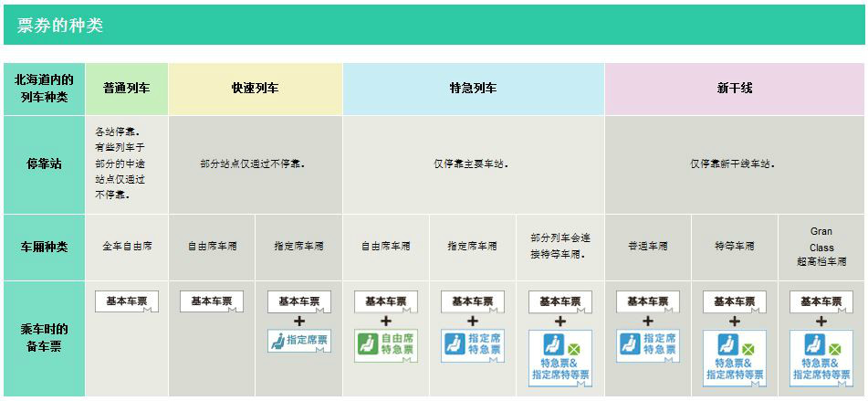Select 基本车票 ticket under 快速列车 自由席车厢
This screenshot has width=868, height=401.
click(x=211, y=301)
